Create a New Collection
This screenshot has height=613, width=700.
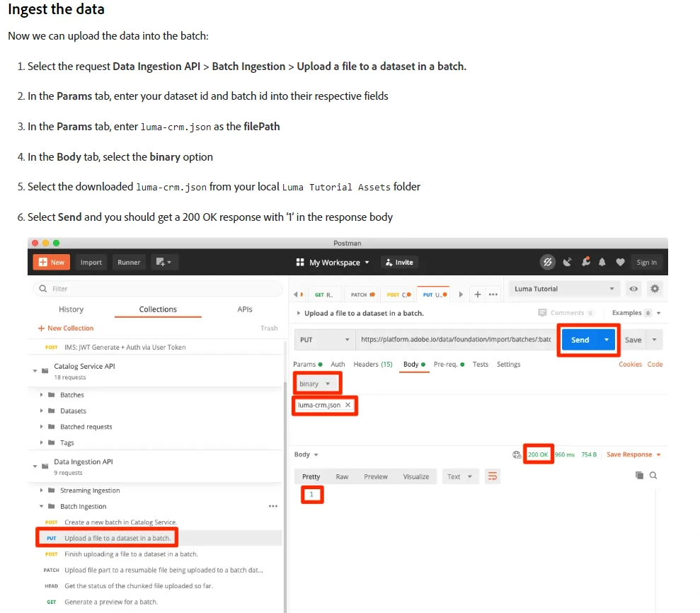[x=66, y=328]
